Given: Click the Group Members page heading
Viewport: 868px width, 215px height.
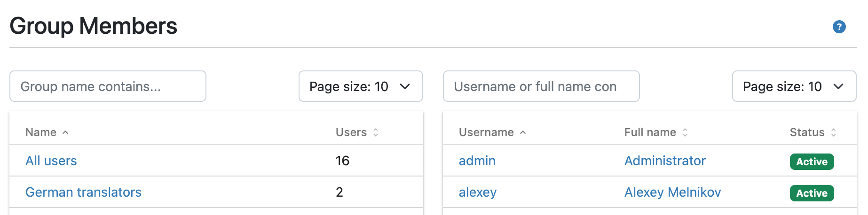Looking at the screenshot, I should point(93,26).
